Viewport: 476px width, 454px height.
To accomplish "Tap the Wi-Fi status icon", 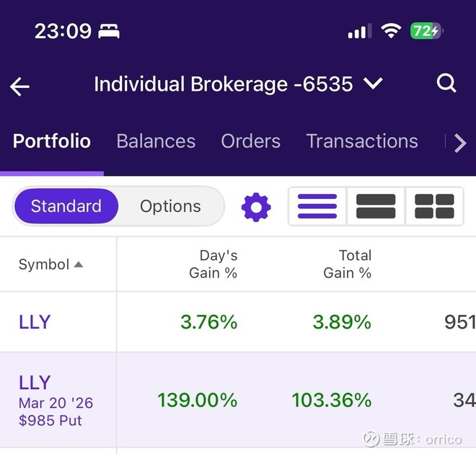I will 391,31.
